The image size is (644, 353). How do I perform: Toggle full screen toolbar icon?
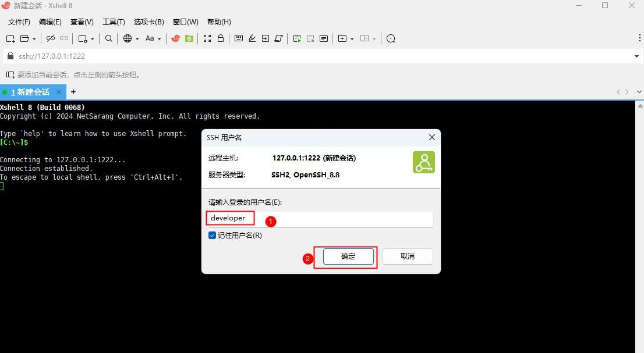coord(207,38)
